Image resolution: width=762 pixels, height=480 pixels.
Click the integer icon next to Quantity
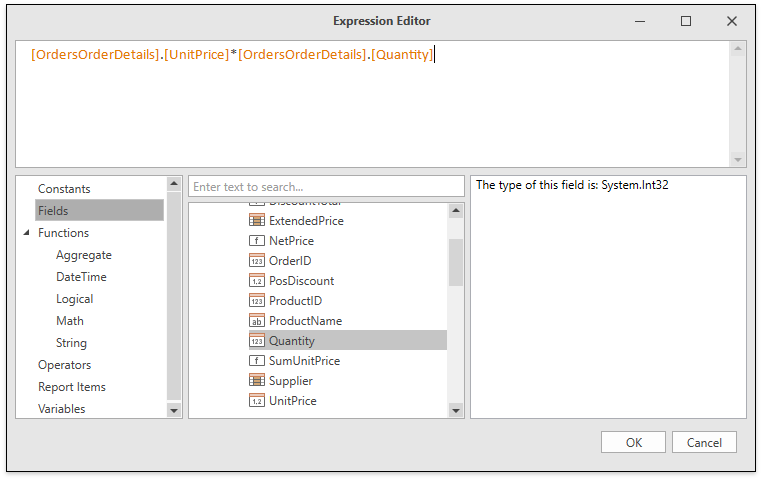pos(256,341)
